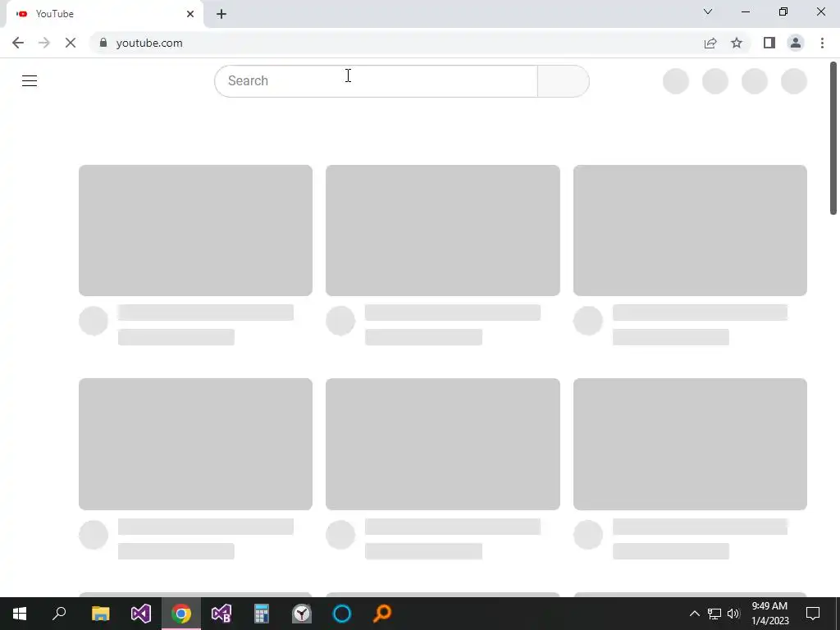Click the YouTube Search input field
This screenshot has height=630, width=840.
click(376, 81)
